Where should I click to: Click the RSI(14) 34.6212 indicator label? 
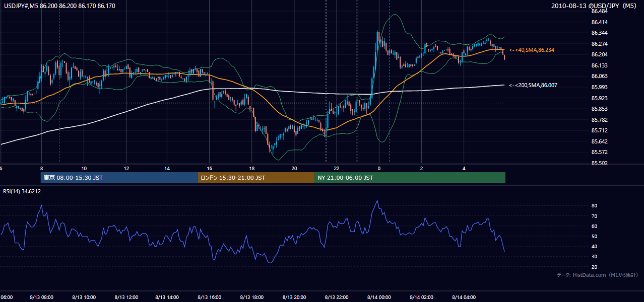click(x=22, y=191)
